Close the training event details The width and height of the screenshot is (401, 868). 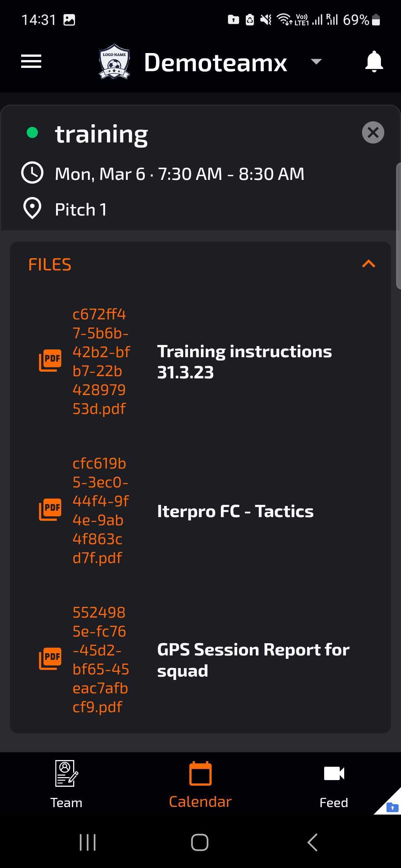[373, 132]
